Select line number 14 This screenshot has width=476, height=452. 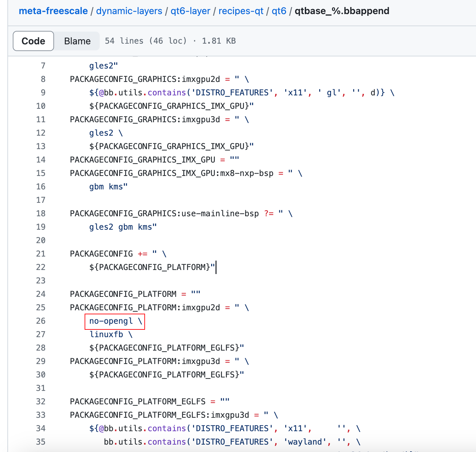[41, 160]
